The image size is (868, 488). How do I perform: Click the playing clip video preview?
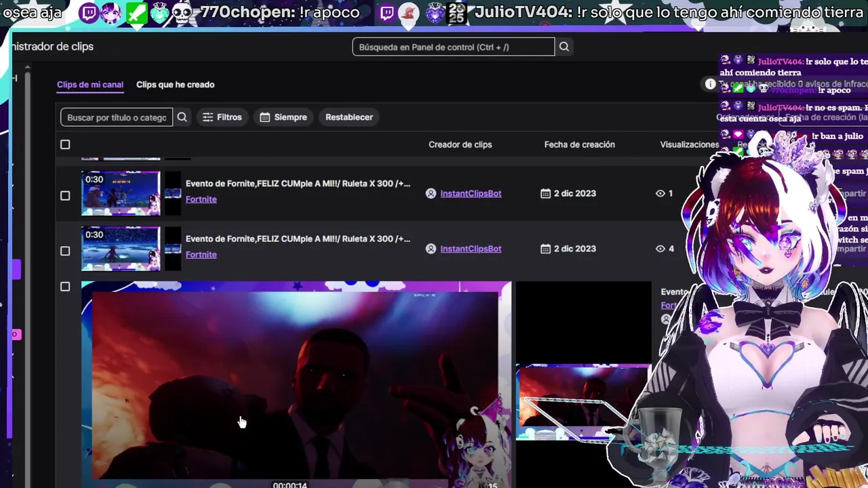(x=296, y=384)
